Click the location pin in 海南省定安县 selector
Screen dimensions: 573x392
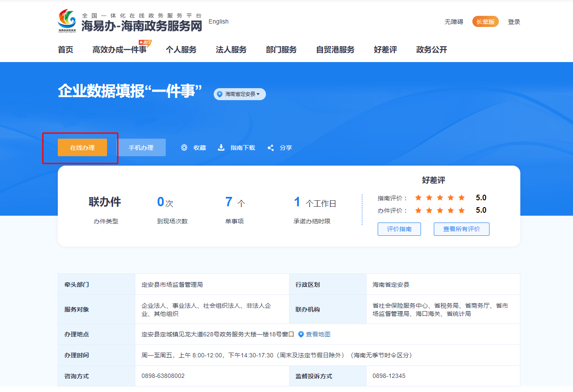tap(220, 94)
